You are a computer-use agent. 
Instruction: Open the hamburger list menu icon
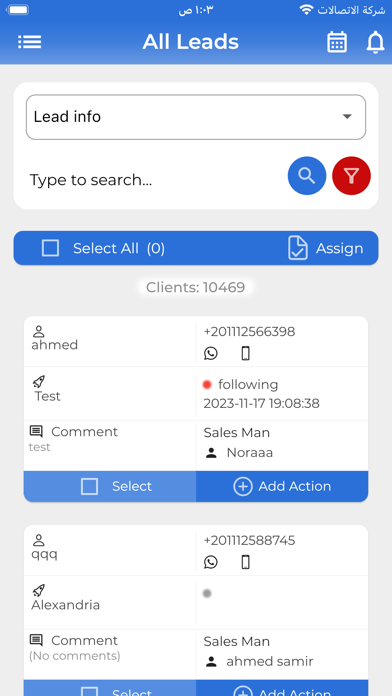30,42
